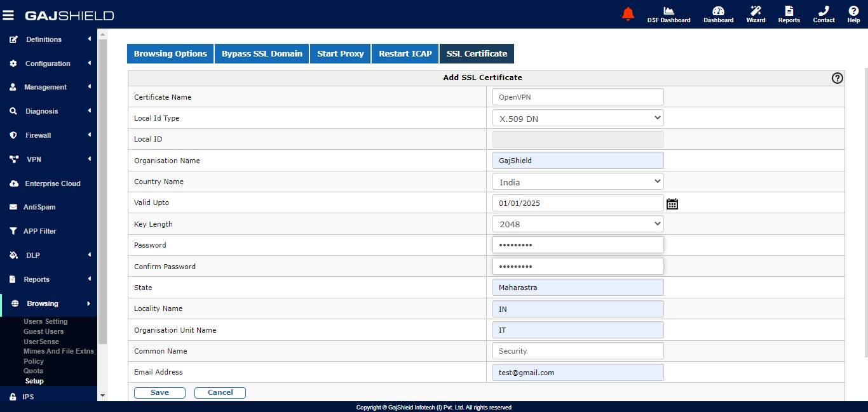Click the IPS lock icon in sidebar
This screenshot has width=868, height=412.
coord(13,397)
